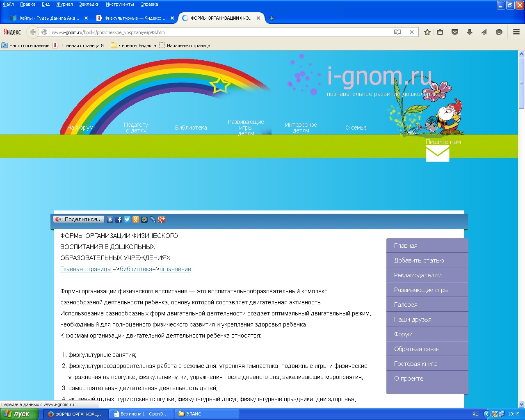This screenshot has width=525, height=420.
Task: Stop loading page with the X button
Action: point(412,32)
